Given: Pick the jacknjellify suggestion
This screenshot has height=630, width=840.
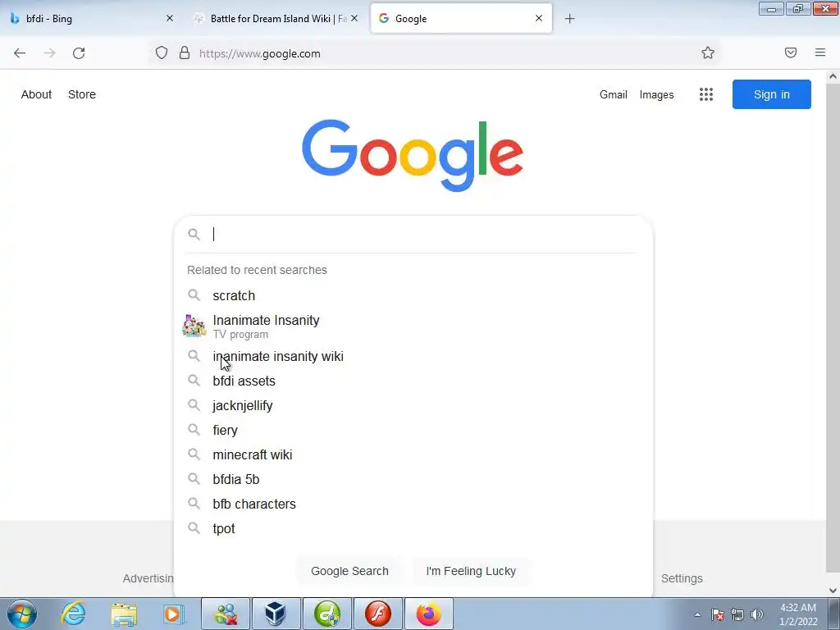Looking at the screenshot, I should coord(413,405).
